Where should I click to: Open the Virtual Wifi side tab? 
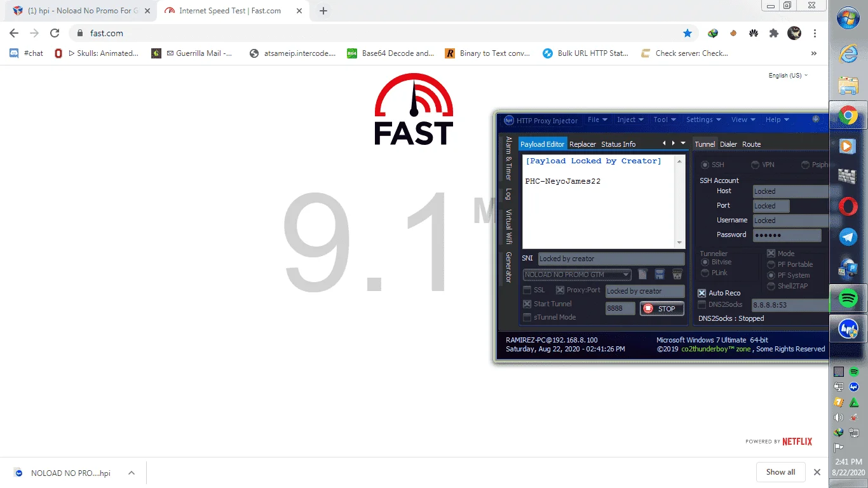[x=508, y=227]
